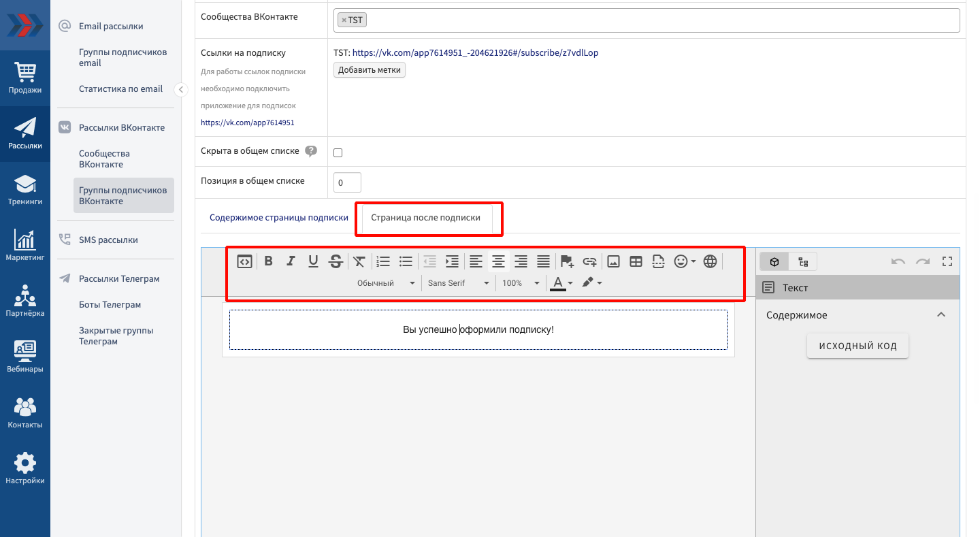Screen dimensions: 980x537
Task: Check the 'Скрыта в общем списке' checkbox
Action: coord(338,152)
